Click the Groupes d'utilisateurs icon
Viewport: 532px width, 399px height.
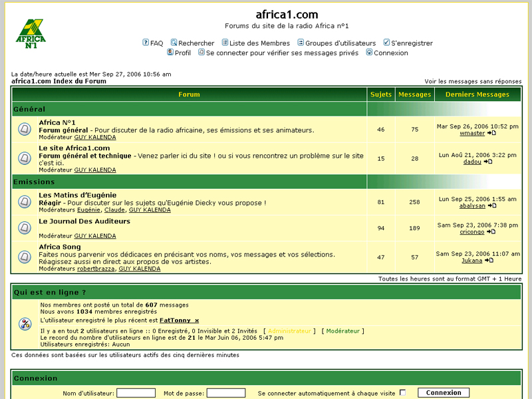click(x=301, y=43)
